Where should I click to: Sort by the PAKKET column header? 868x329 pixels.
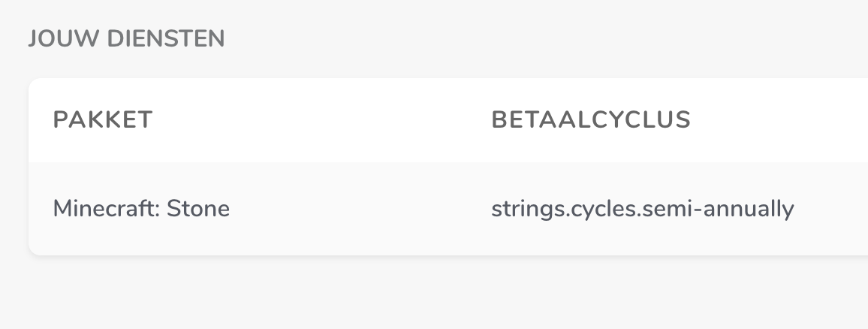click(x=103, y=120)
